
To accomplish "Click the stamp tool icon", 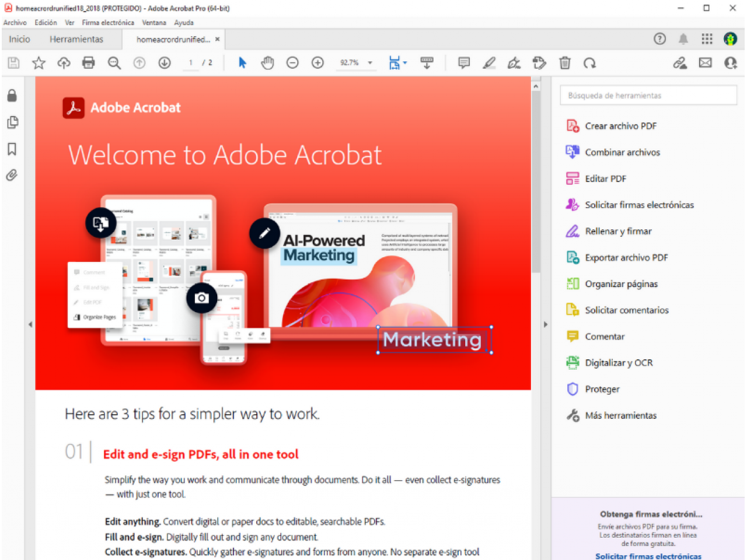I will pos(539,62).
